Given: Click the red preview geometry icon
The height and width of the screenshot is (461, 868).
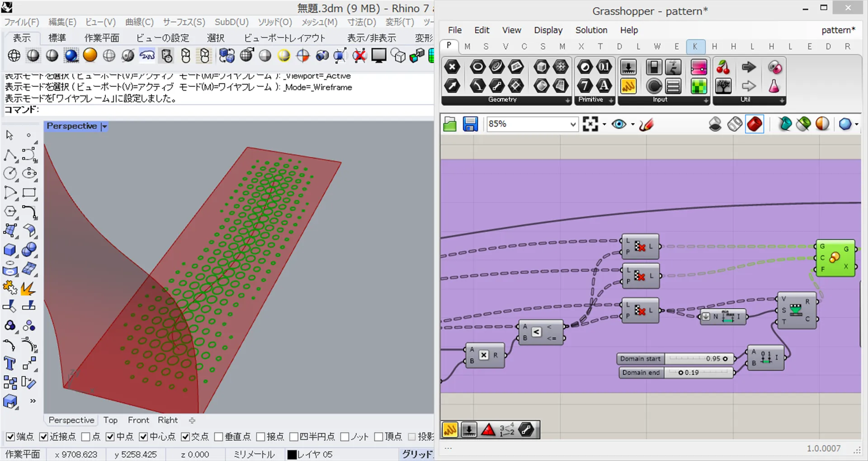Looking at the screenshot, I should pyautogui.click(x=755, y=124).
